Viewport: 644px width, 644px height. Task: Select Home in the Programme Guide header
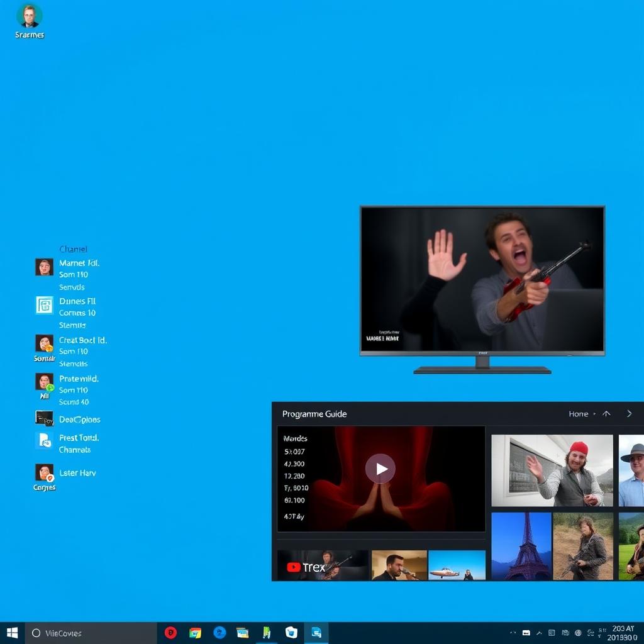pos(578,414)
